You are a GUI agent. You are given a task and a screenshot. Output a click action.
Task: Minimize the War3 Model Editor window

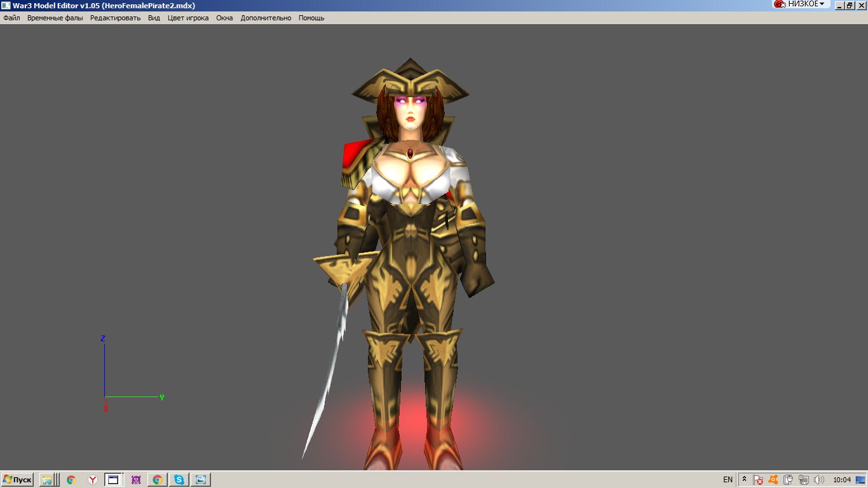(839, 5)
